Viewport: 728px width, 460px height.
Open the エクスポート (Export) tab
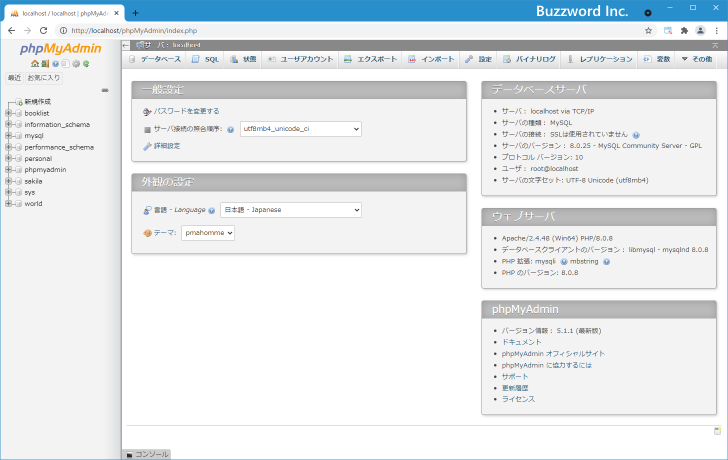pos(371,60)
